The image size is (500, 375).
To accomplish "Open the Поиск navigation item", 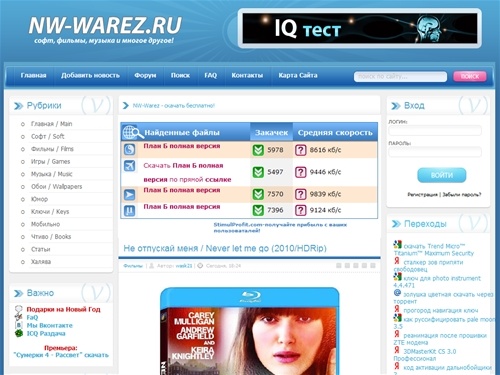I will 180,75.
